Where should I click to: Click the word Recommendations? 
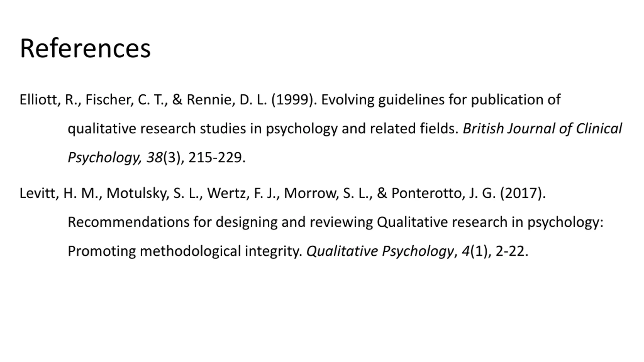coord(129,222)
